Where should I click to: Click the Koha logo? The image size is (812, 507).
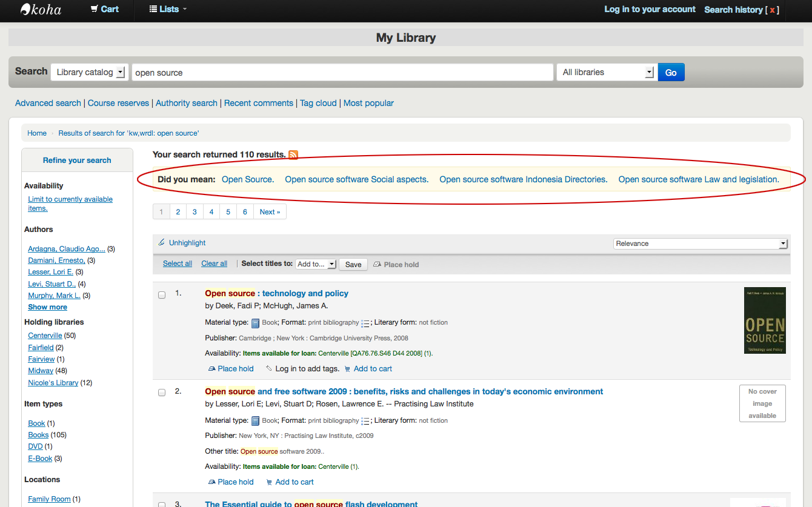pyautogui.click(x=41, y=10)
